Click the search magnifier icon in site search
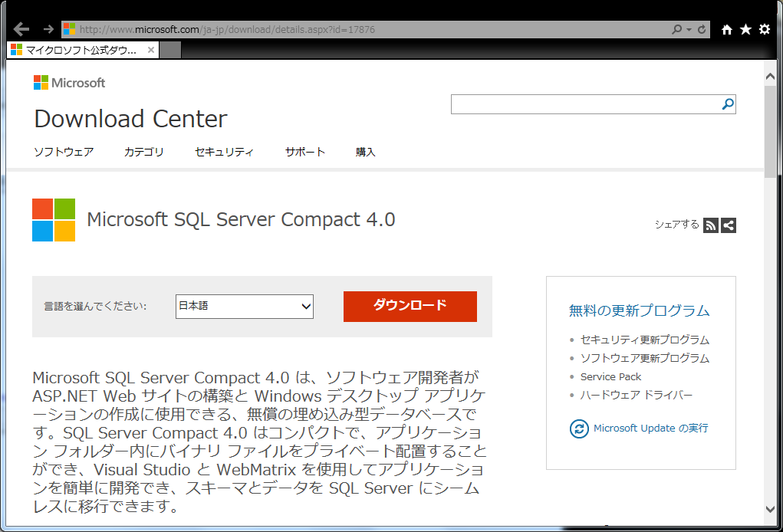This screenshot has width=783, height=532. click(728, 104)
